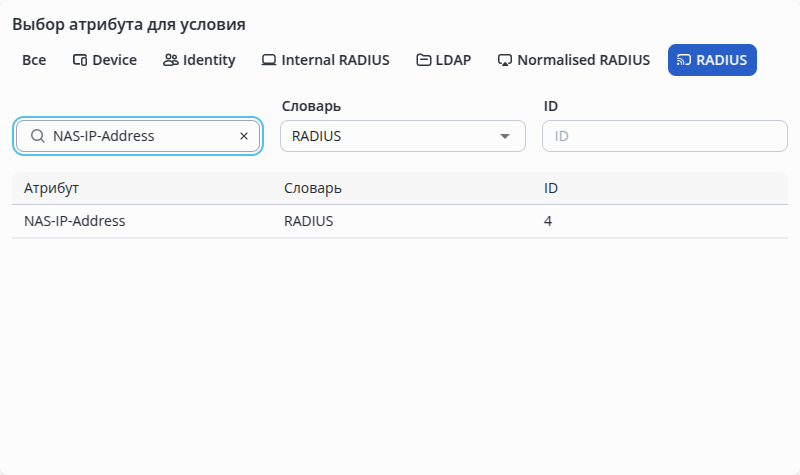Open the Словарь dropdown arrow
The image size is (800, 475).
pos(505,136)
